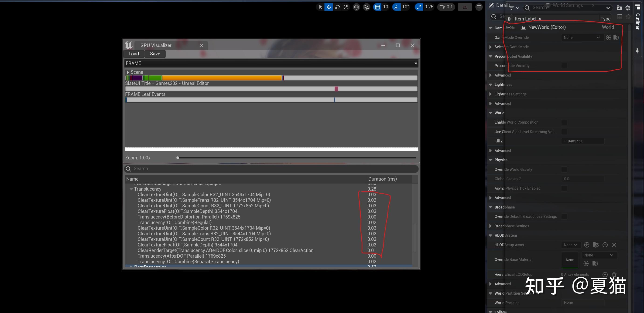
Task: Toggle rotation angle snapping icon
Action: 397,7
